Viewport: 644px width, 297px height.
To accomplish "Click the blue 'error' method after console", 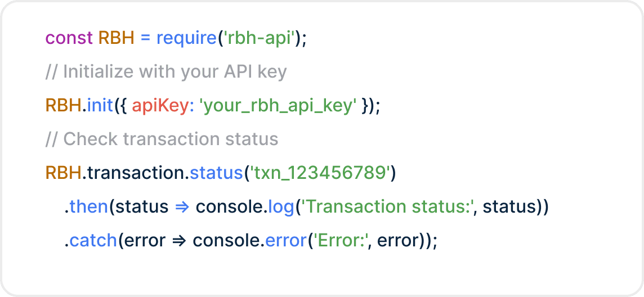I will tap(284, 240).
